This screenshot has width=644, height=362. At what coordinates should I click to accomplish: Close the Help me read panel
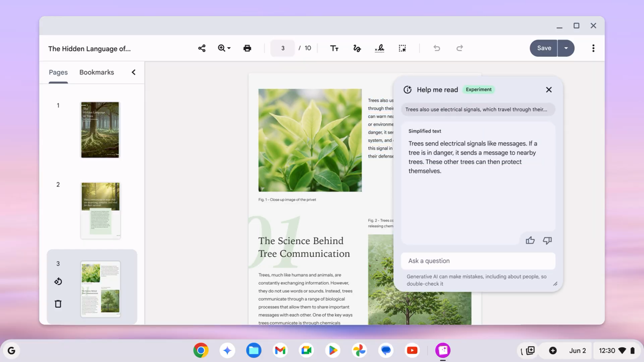point(548,90)
